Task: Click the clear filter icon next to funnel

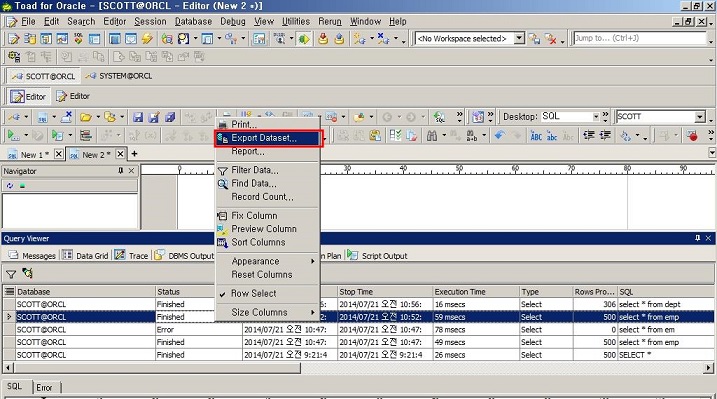Action: [27, 273]
